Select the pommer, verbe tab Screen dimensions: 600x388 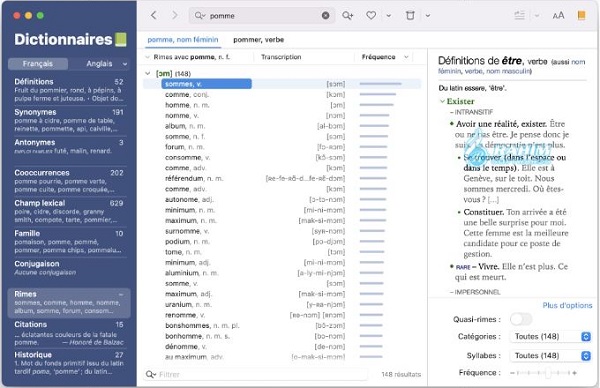[258, 39]
